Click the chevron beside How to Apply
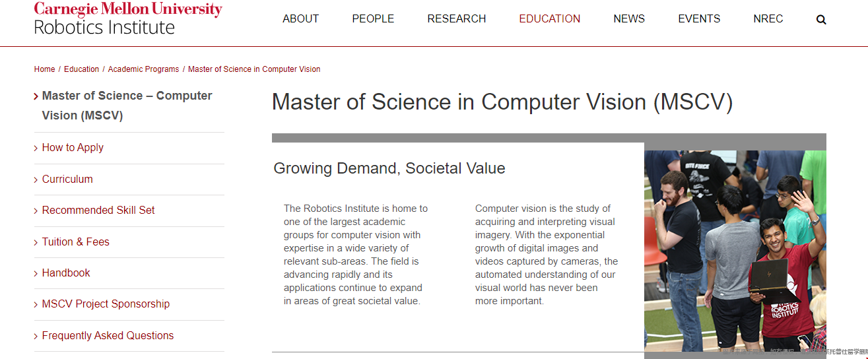The height and width of the screenshot is (359, 868). pyautogui.click(x=36, y=148)
